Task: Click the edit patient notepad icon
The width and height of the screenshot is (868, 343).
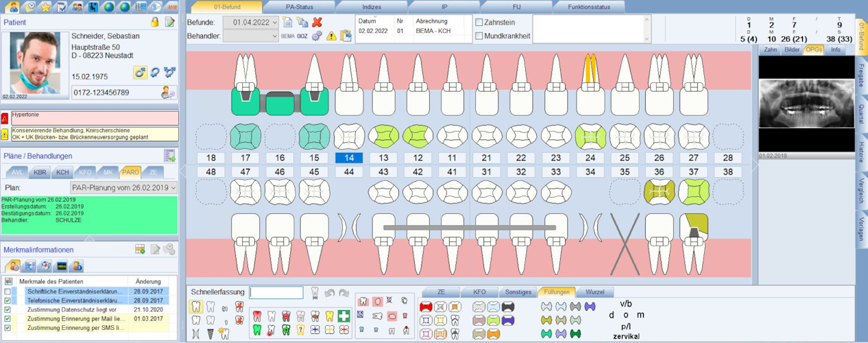Action: (x=169, y=23)
